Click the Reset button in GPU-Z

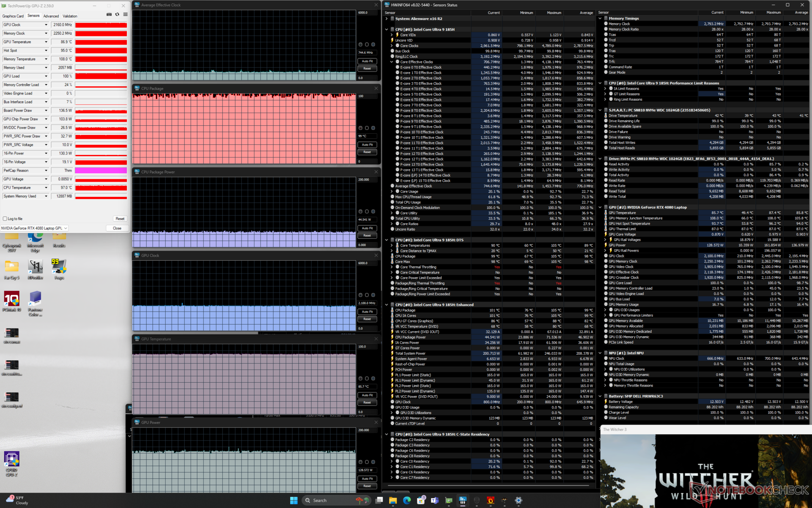click(120, 219)
